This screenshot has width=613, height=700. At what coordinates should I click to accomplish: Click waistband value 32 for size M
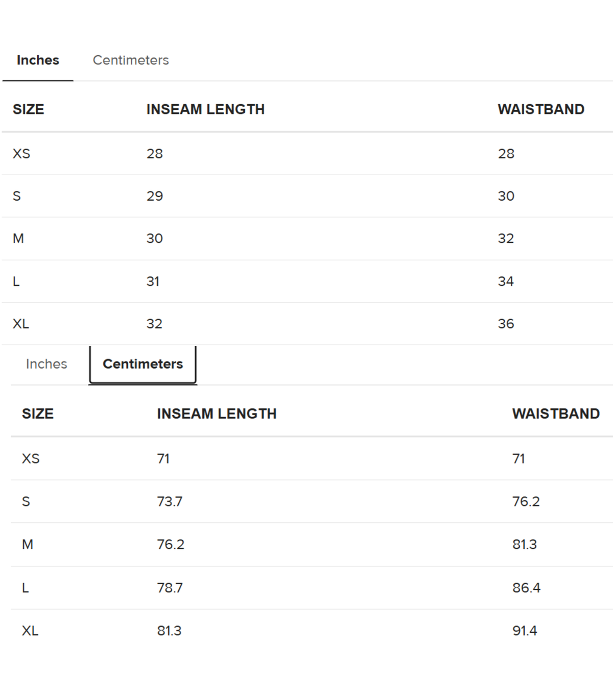pyautogui.click(x=506, y=238)
